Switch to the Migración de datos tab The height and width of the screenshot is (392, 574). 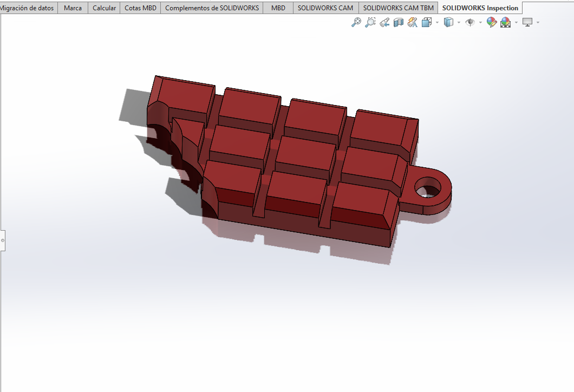pos(28,8)
